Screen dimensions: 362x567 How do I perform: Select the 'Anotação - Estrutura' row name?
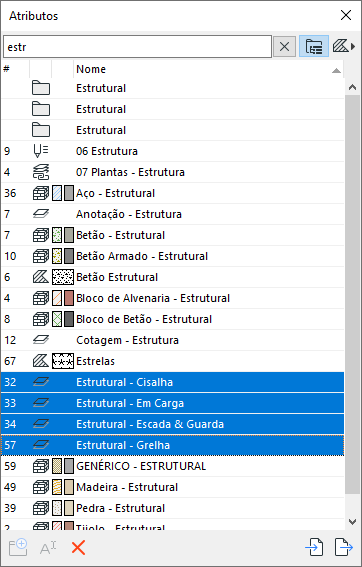point(129,214)
